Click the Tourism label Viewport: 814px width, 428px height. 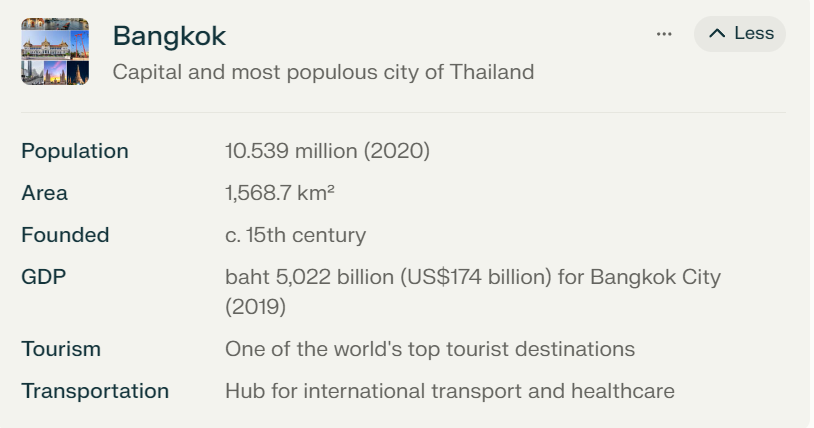point(61,349)
